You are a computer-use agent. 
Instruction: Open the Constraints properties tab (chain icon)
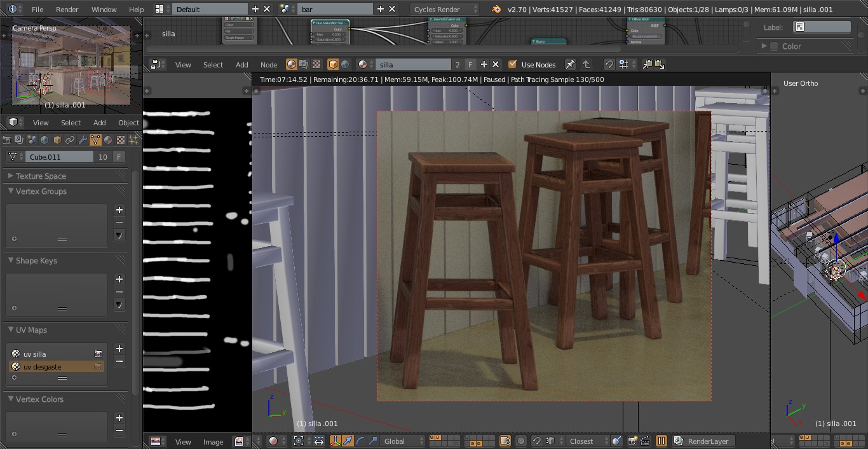coord(70,140)
